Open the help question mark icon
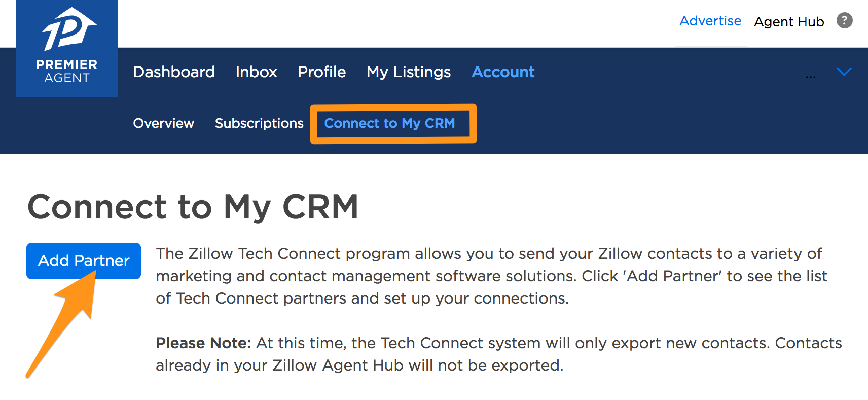The image size is (868, 400). click(844, 21)
